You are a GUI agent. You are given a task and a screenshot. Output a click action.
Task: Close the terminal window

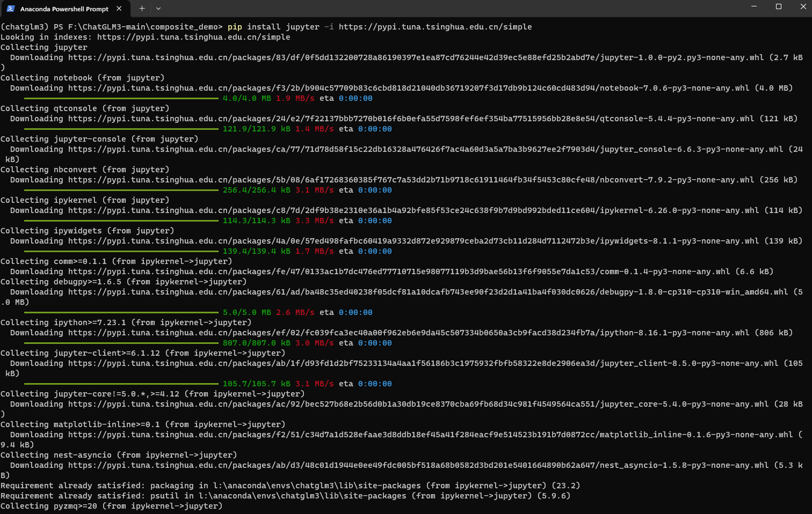[x=803, y=7]
